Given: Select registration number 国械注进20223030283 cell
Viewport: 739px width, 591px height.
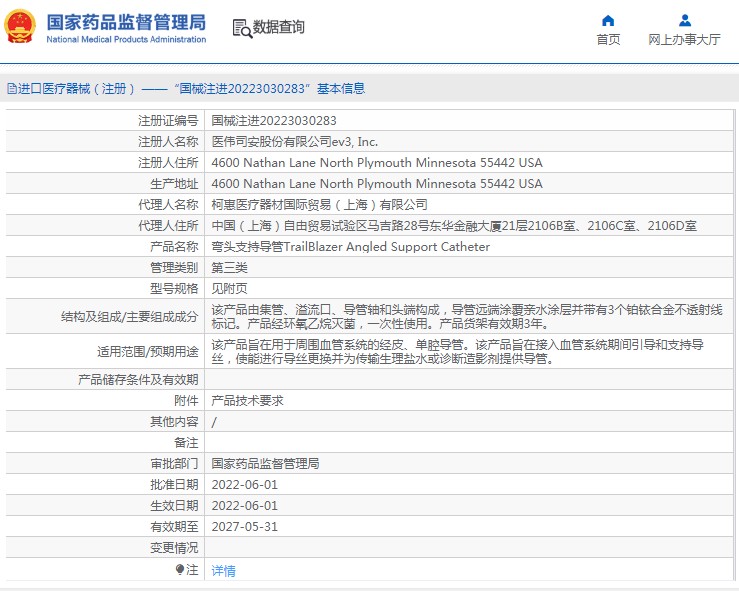Looking at the screenshot, I should pyautogui.click(x=274, y=121).
